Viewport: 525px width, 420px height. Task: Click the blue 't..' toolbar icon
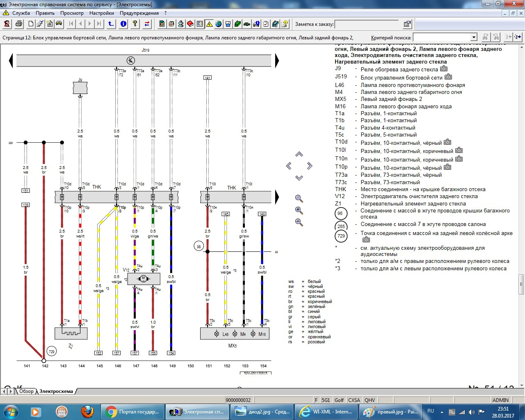click(111, 24)
